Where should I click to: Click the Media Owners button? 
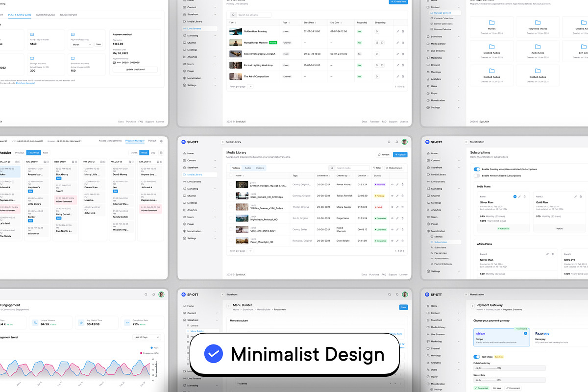pyautogui.click(x=394, y=168)
